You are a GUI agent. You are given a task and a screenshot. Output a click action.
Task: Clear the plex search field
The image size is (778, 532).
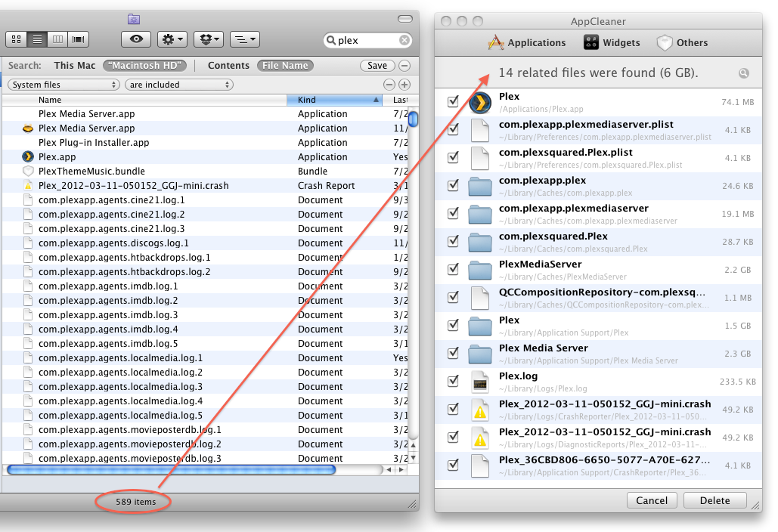pos(405,40)
